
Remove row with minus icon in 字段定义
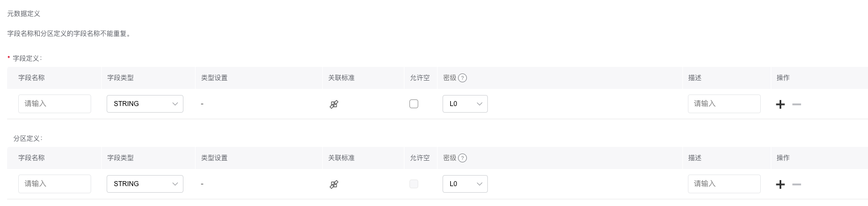pyautogui.click(x=796, y=104)
